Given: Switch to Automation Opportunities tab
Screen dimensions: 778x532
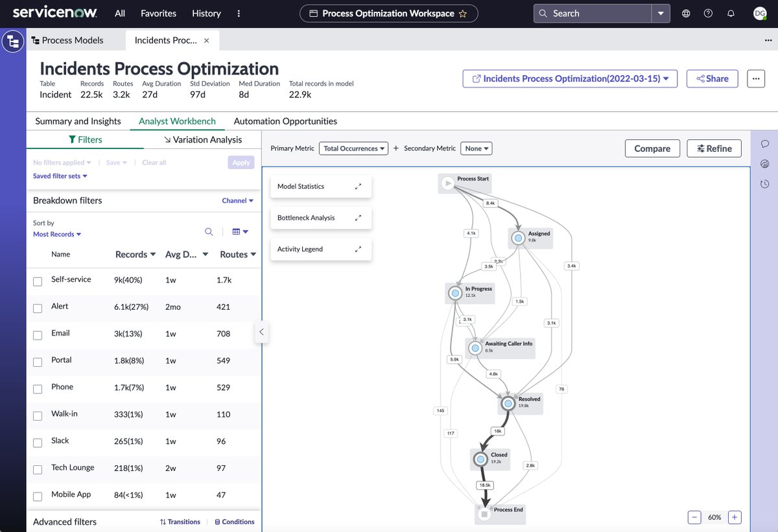Looking at the screenshot, I should click(x=285, y=121).
